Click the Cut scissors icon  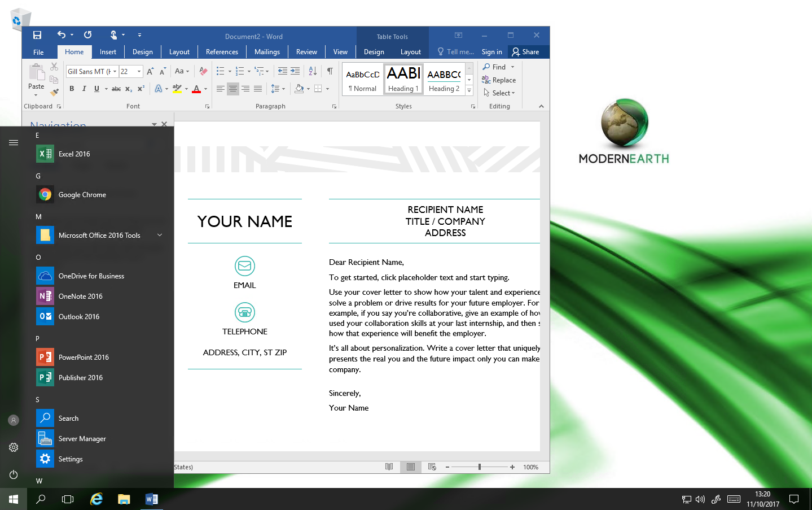coord(54,67)
